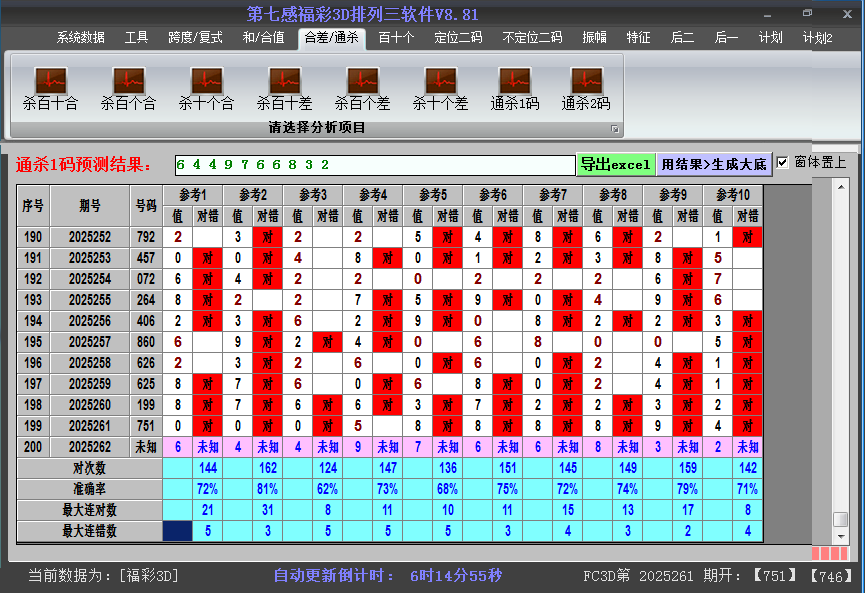Viewport: 865px width, 593px height.
Task: Open the 定位二码 tab
Action: coord(458,38)
